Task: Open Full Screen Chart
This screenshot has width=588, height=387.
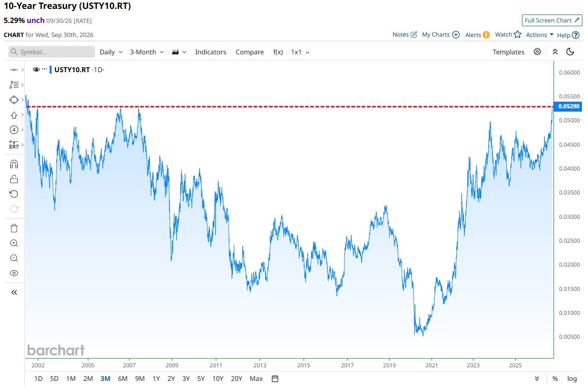Action: point(552,20)
